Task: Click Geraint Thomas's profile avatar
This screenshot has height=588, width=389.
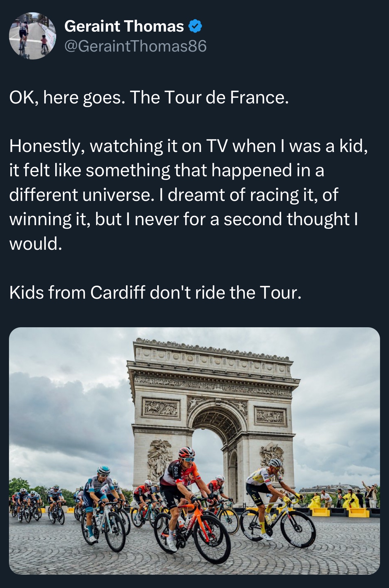Action: coord(32,36)
